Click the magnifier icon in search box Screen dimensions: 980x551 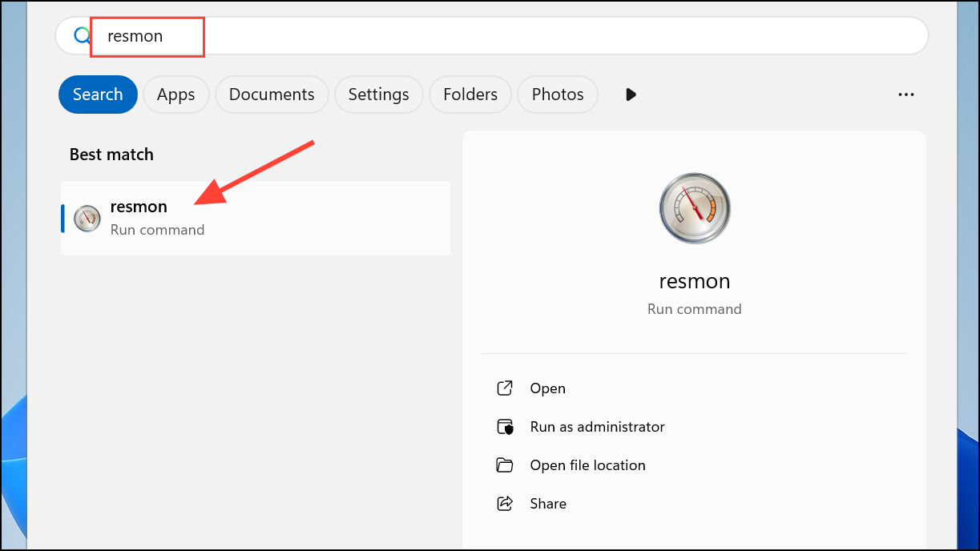pyautogui.click(x=83, y=36)
